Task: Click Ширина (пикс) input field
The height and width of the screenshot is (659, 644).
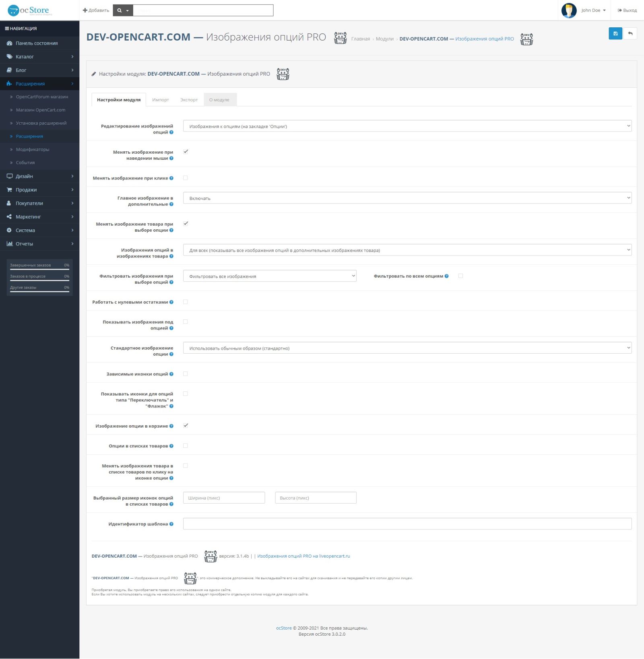Action: [224, 498]
